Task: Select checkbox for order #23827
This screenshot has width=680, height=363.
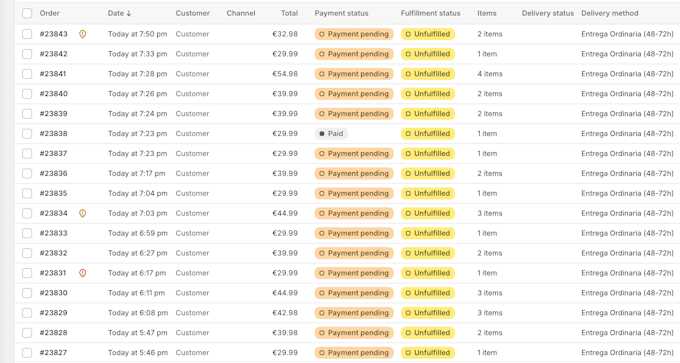Action: [x=27, y=353]
